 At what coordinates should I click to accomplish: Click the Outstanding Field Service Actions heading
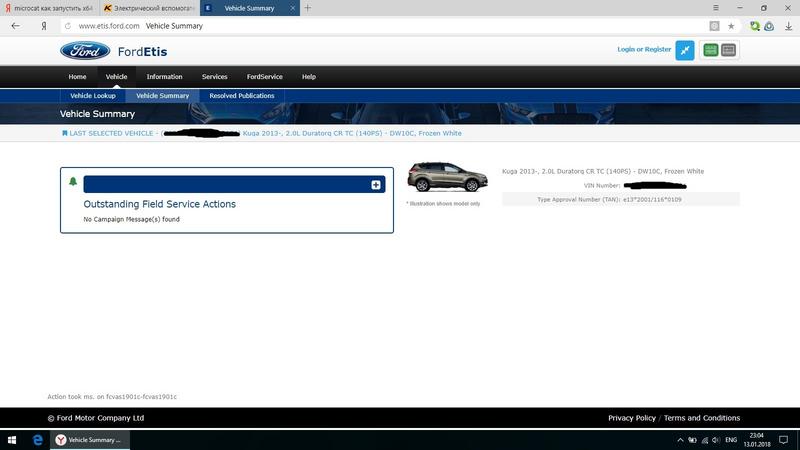click(159, 204)
